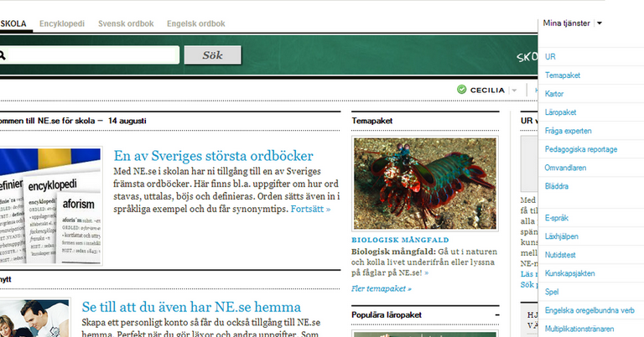Click the CECILIA username
This screenshot has height=337, width=644.
tap(487, 90)
